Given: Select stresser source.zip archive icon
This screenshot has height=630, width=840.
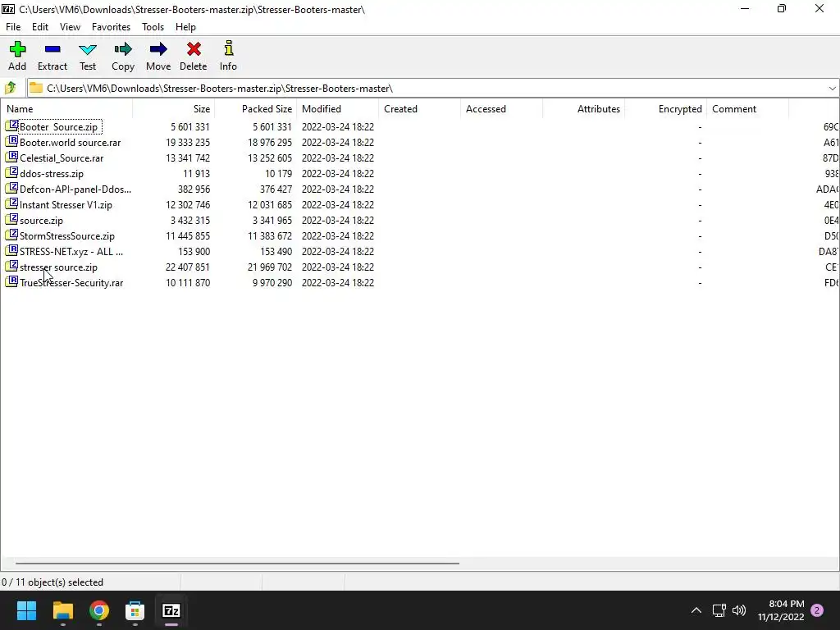Looking at the screenshot, I should pos(11,267).
